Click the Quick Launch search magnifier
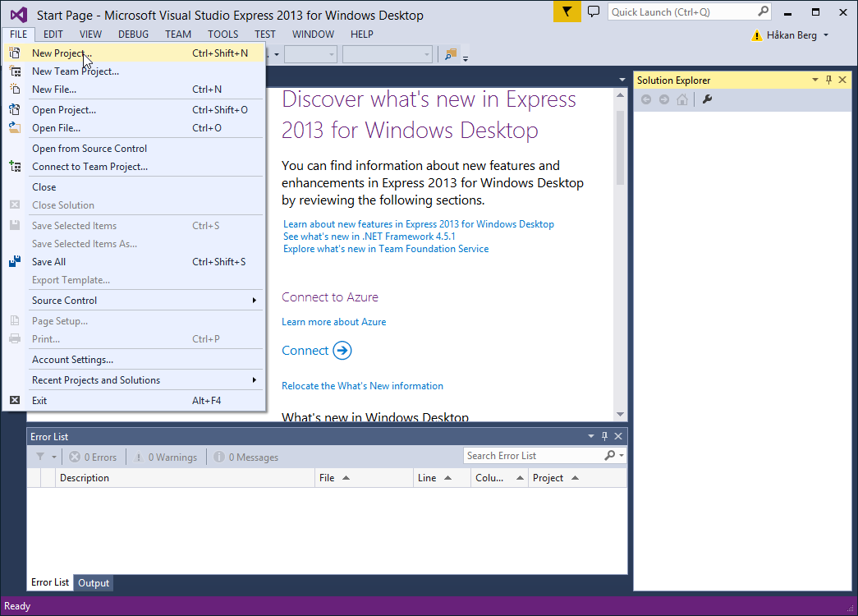Screen dimensions: 858x616 (763, 11)
